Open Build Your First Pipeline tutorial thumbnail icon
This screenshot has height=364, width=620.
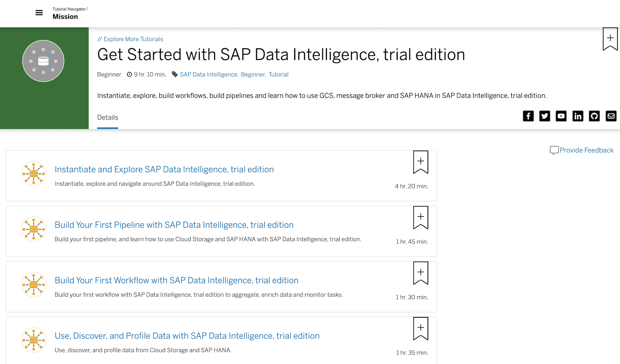(33, 229)
